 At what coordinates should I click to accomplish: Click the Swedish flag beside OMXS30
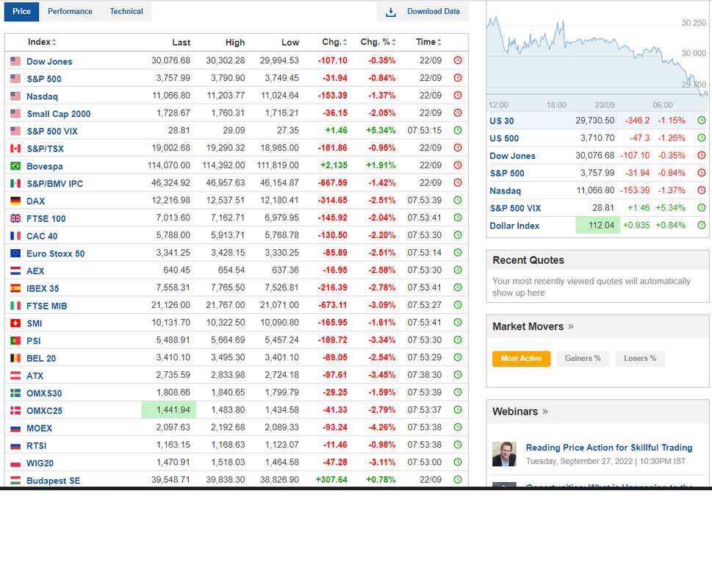point(15,392)
